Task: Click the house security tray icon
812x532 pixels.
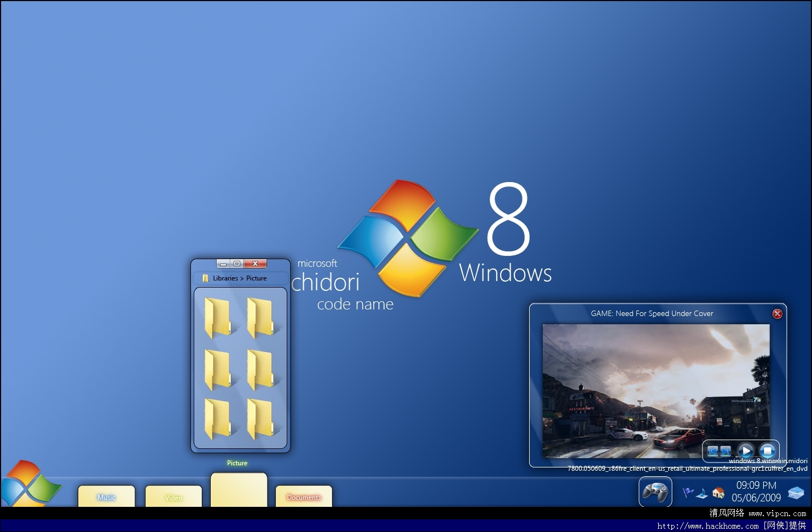Action: [718, 493]
